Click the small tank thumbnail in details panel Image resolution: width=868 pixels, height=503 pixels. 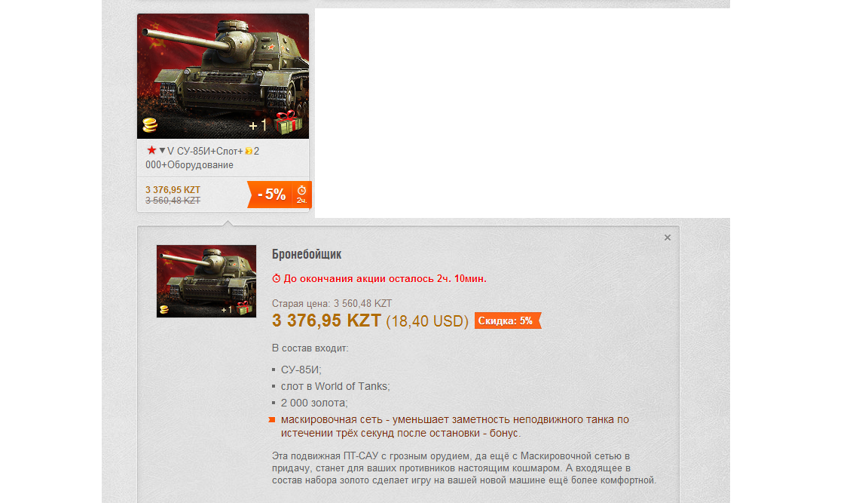coord(206,281)
